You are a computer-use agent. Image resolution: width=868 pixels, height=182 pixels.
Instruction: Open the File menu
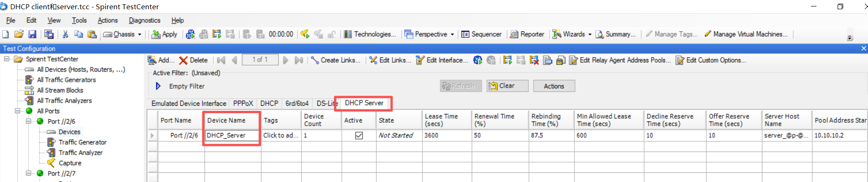(x=11, y=20)
